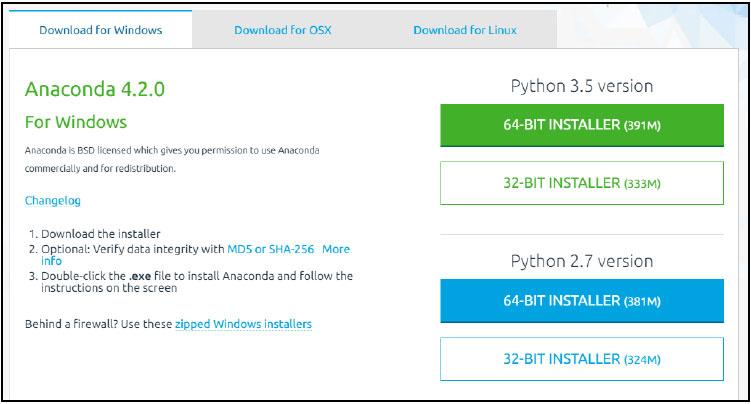Click the Behind a firewall? text
Viewport: 751px width, 404px height.
pos(71,324)
